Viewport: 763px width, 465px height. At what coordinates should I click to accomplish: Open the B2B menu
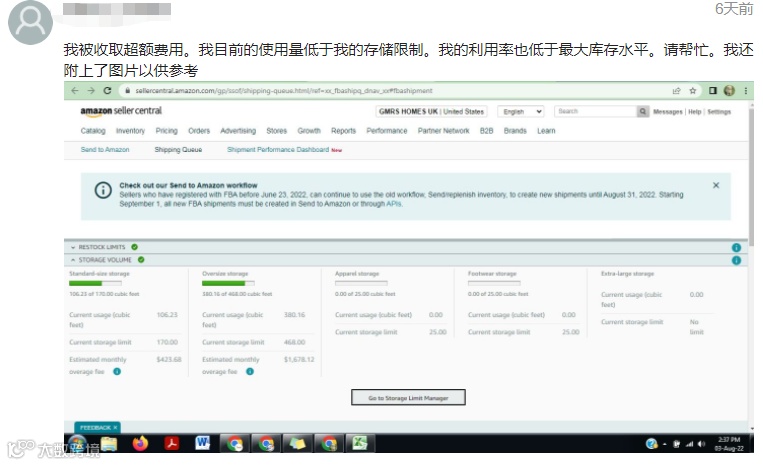click(487, 131)
